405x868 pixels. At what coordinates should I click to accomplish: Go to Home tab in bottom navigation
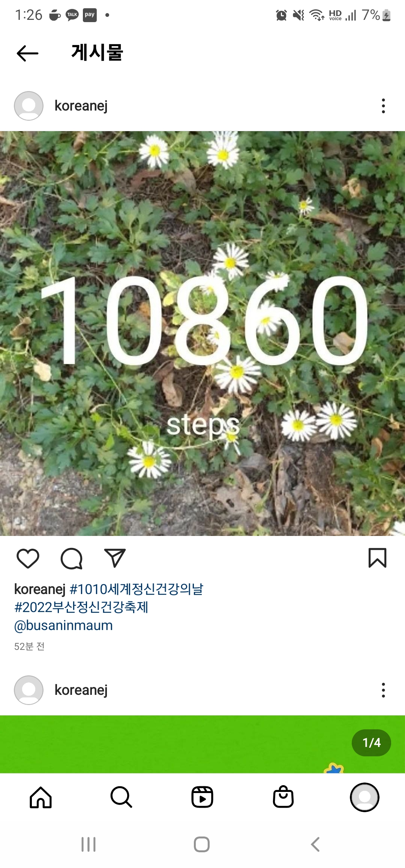point(40,797)
